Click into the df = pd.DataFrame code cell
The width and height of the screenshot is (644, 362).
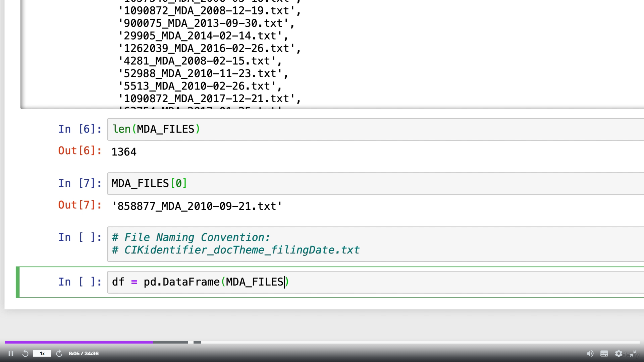[x=369, y=282]
